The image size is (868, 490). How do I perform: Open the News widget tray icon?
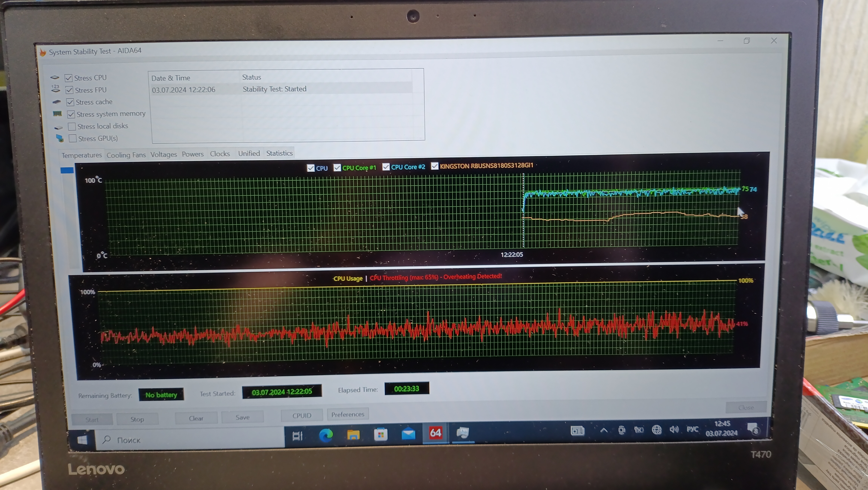tap(577, 431)
